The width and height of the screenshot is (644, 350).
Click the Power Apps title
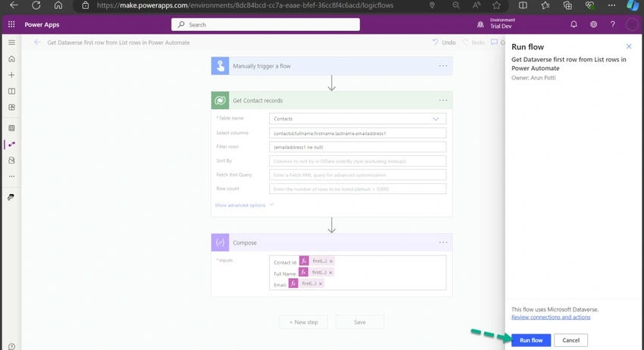(x=42, y=25)
